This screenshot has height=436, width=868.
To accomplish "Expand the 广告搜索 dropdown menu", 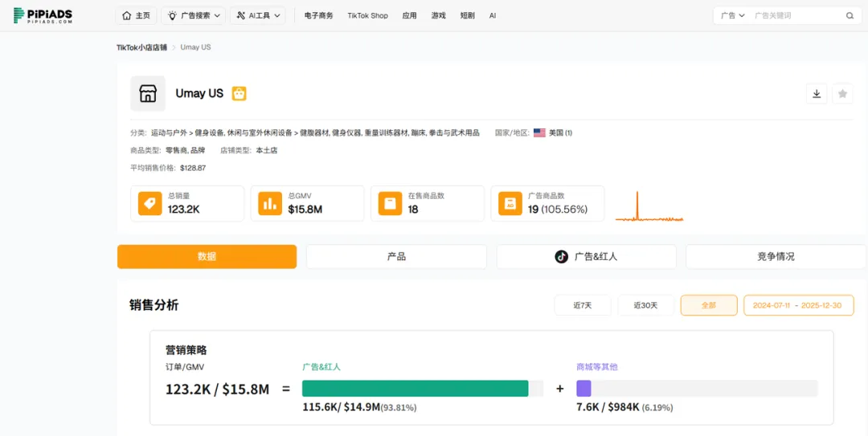I will (193, 15).
